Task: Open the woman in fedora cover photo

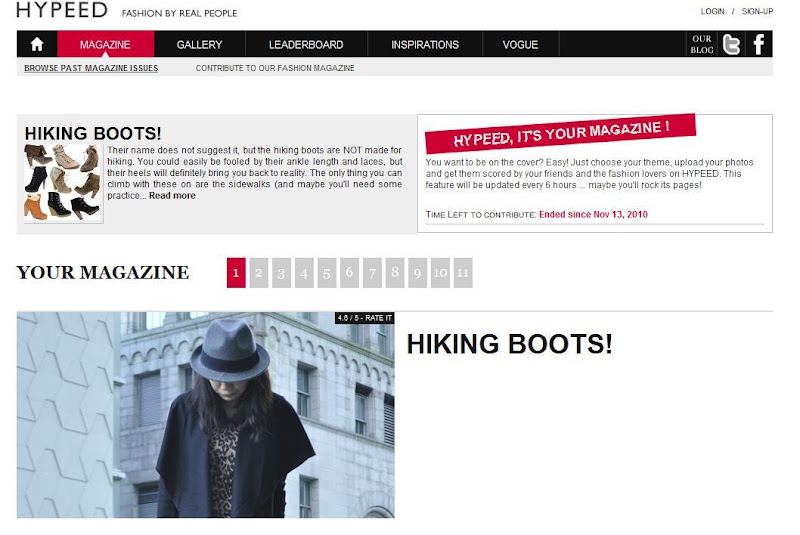Action: [x=206, y=415]
